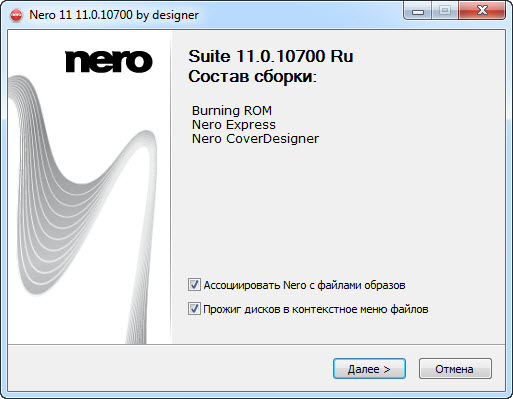Click the Suite 11.0.10700 Ru heading
The image size is (513, 399).
click(x=271, y=56)
